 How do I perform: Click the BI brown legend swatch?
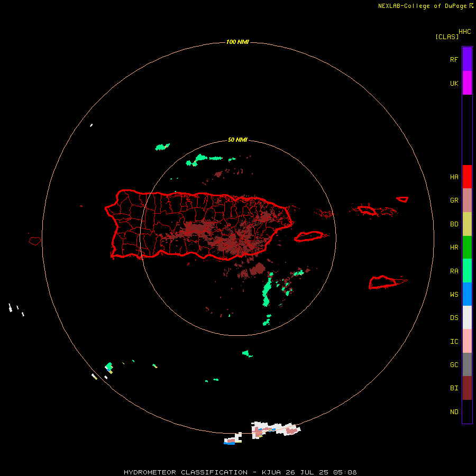pyautogui.click(x=467, y=388)
